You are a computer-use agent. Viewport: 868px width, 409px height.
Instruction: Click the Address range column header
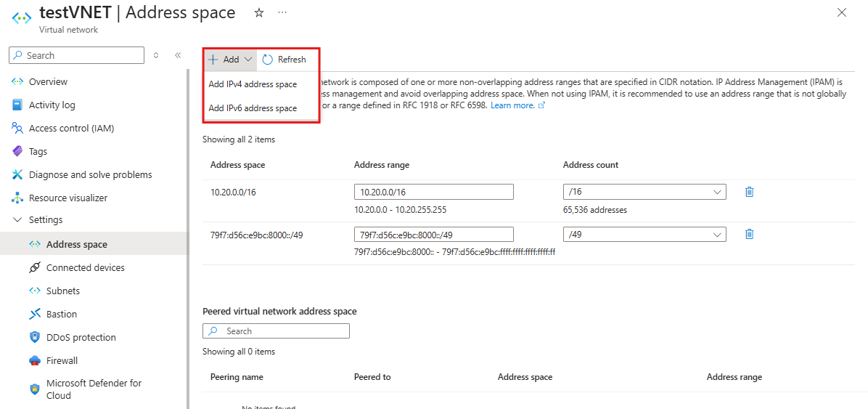click(x=382, y=165)
